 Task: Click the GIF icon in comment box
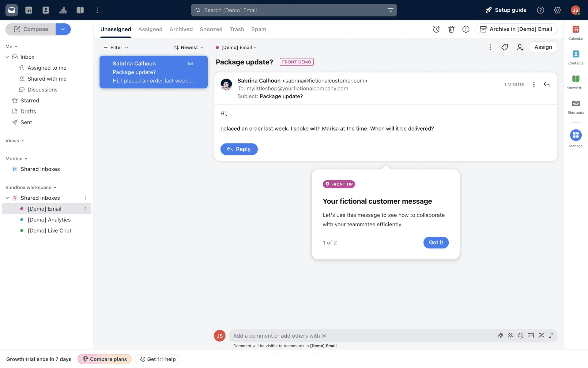531,336
